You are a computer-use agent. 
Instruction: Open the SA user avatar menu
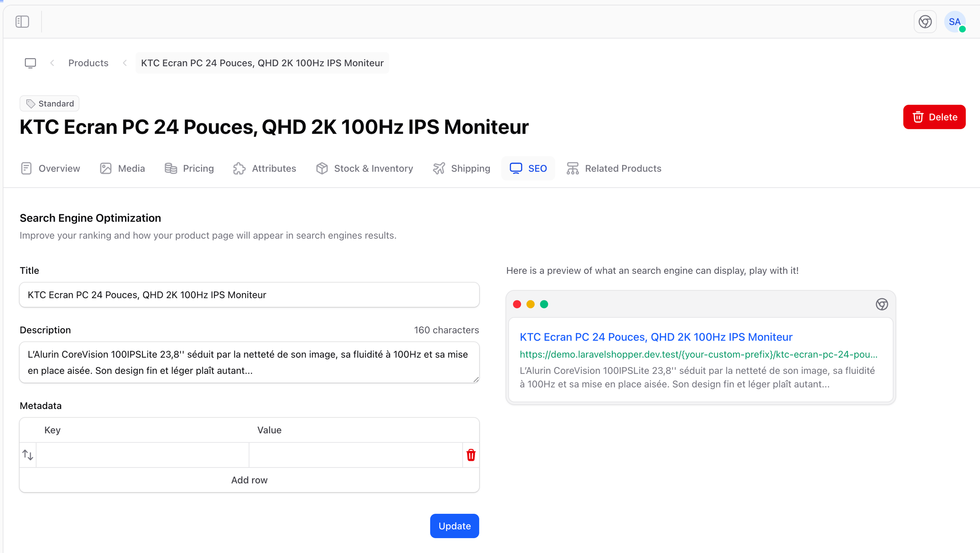(955, 22)
